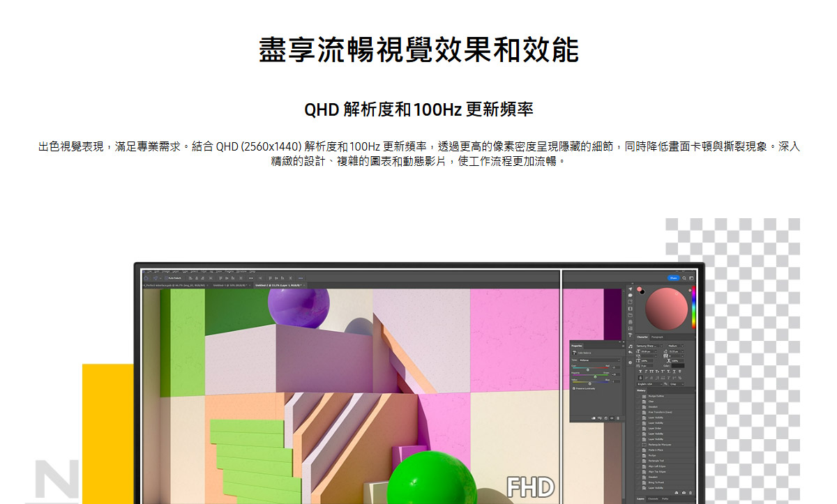Click the black background color swatch
Image resolution: width=837 pixels, height=504 pixels.
tap(642, 292)
